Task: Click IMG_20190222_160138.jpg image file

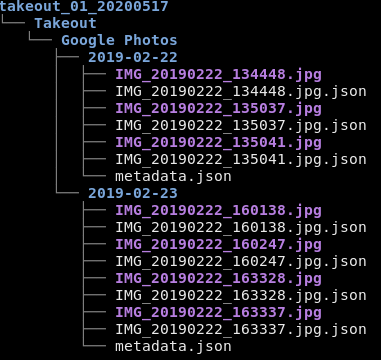Action: [218, 211]
